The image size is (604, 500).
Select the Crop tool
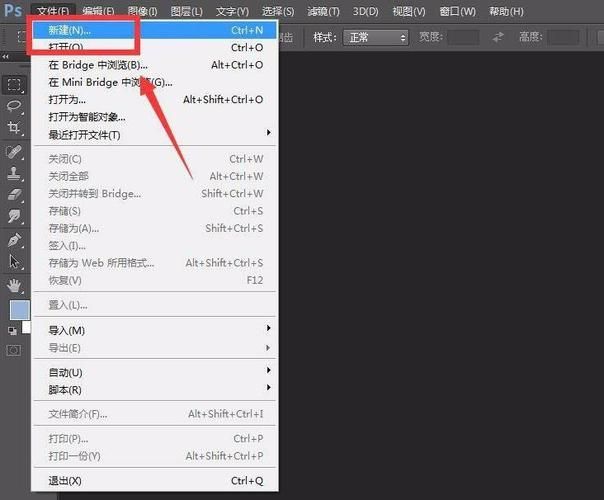14,128
